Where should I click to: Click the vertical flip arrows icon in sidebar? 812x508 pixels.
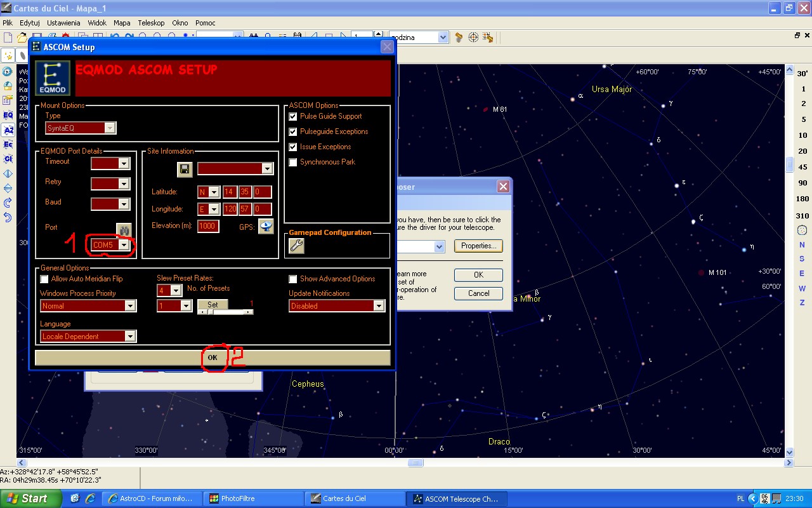pyautogui.click(x=8, y=188)
